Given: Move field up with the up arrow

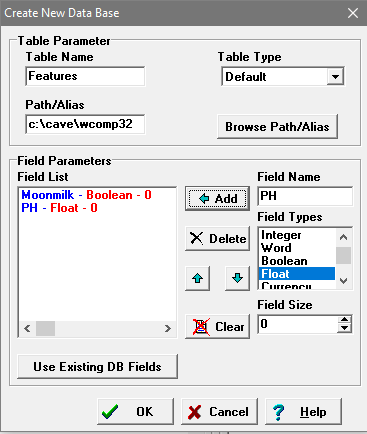Looking at the screenshot, I should [197, 278].
